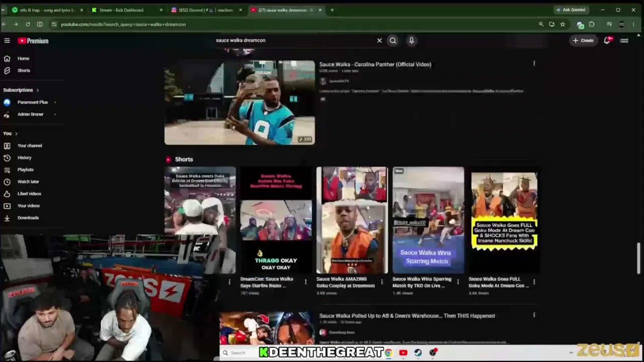644x362 pixels.
Task: Open the YouTube app in the taskbar
Action: point(403,353)
